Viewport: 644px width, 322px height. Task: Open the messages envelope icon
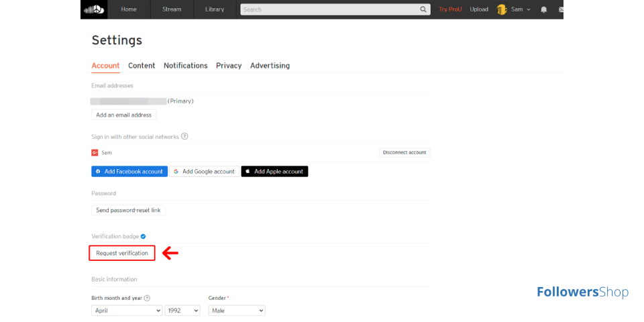click(561, 9)
